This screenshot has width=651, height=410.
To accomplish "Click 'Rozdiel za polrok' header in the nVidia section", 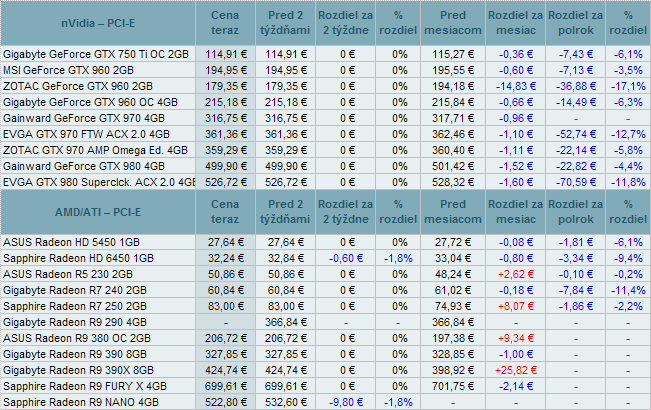I will 575,23.
